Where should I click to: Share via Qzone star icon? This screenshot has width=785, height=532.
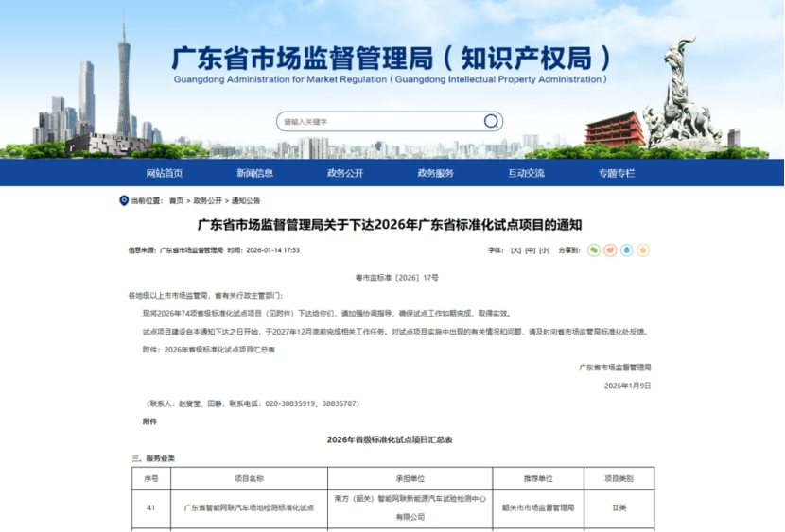point(643,250)
